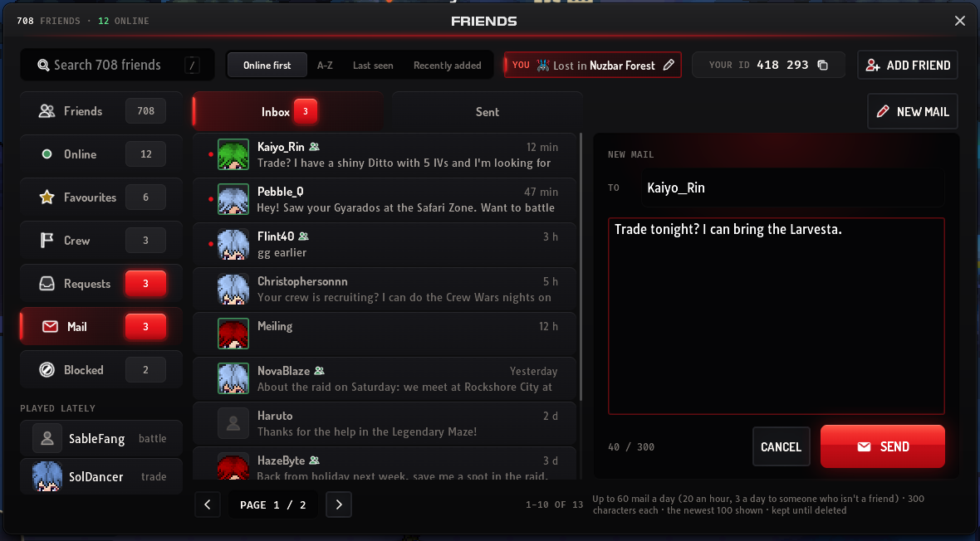Sort friends by Last seen
Viewport: 980px width, 541px height.
[373, 65]
